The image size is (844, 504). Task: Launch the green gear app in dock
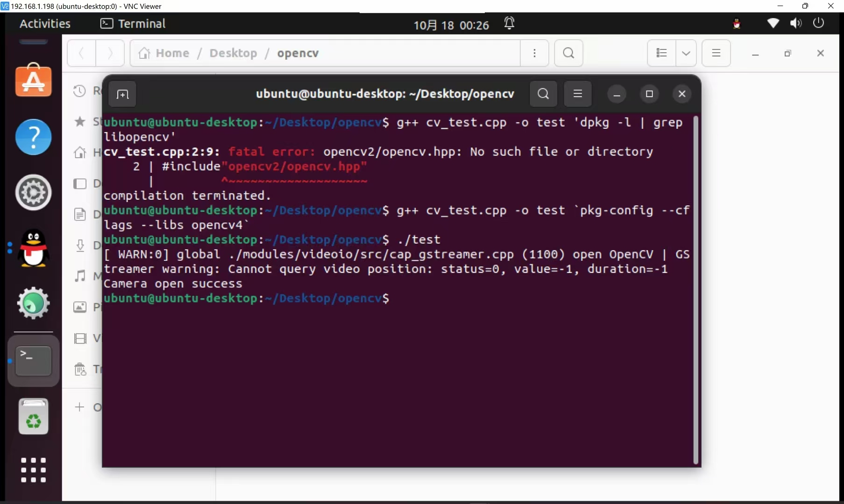pyautogui.click(x=33, y=303)
